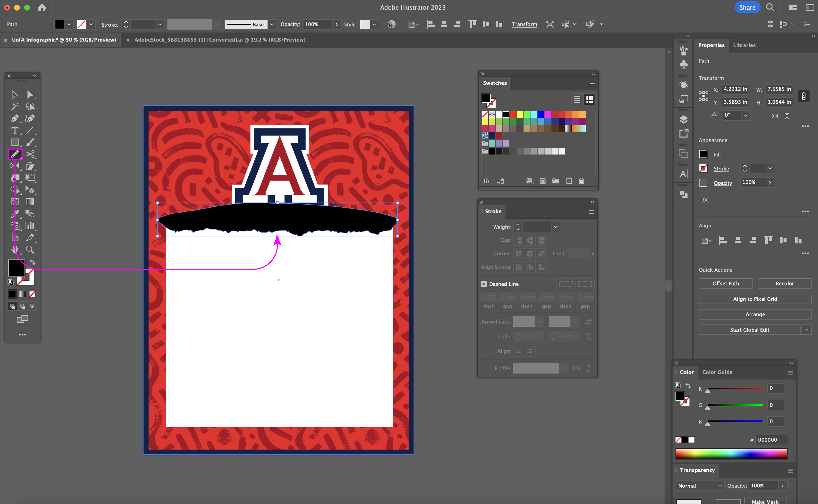
Task: Delete swatch with trash icon
Action: pos(582,181)
